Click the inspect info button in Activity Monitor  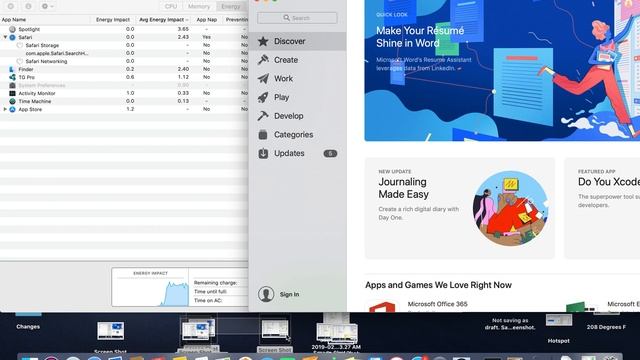coord(28,6)
